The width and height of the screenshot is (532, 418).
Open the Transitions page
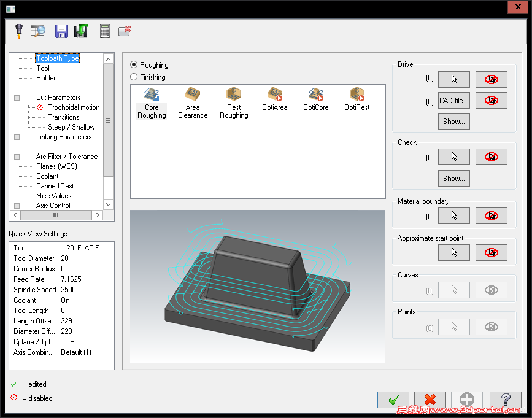coord(63,117)
